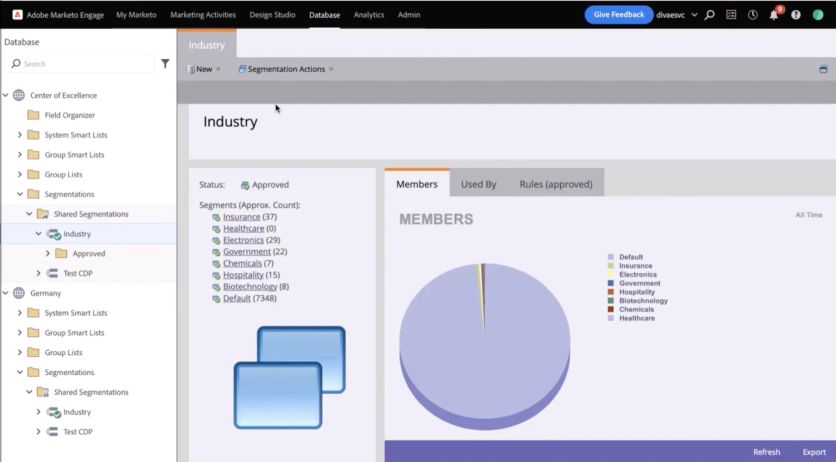Click the Electronics segment icon

(216, 241)
